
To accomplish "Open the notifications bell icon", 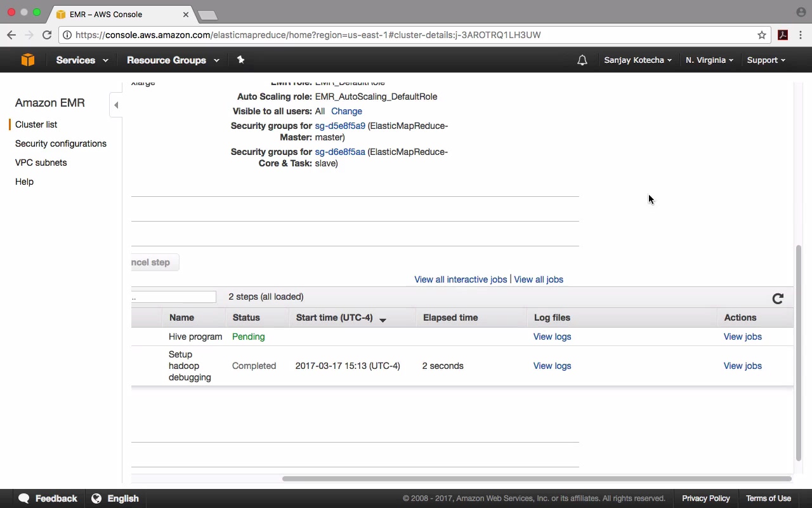I will click(x=582, y=60).
